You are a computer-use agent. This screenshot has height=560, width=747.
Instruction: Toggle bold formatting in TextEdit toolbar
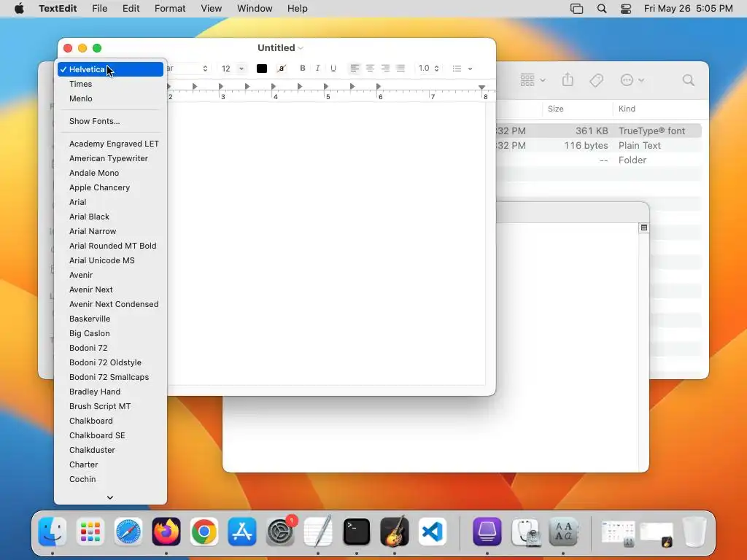point(303,68)
